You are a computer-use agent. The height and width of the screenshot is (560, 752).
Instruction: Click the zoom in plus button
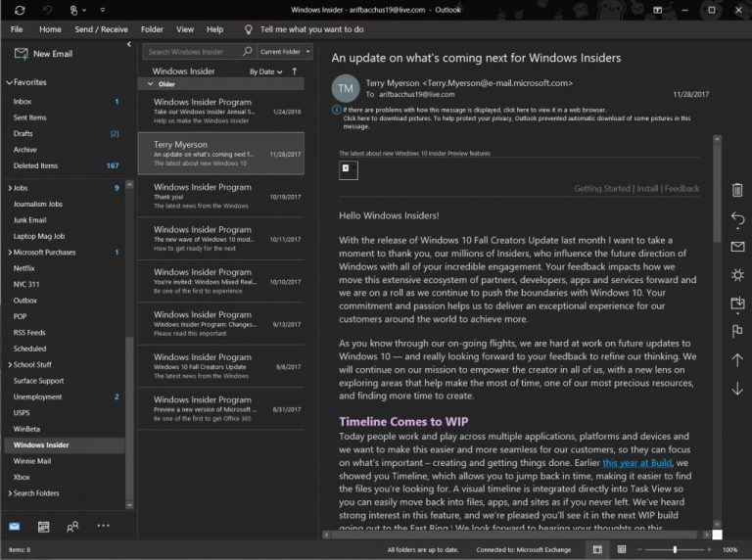(709, 549)
